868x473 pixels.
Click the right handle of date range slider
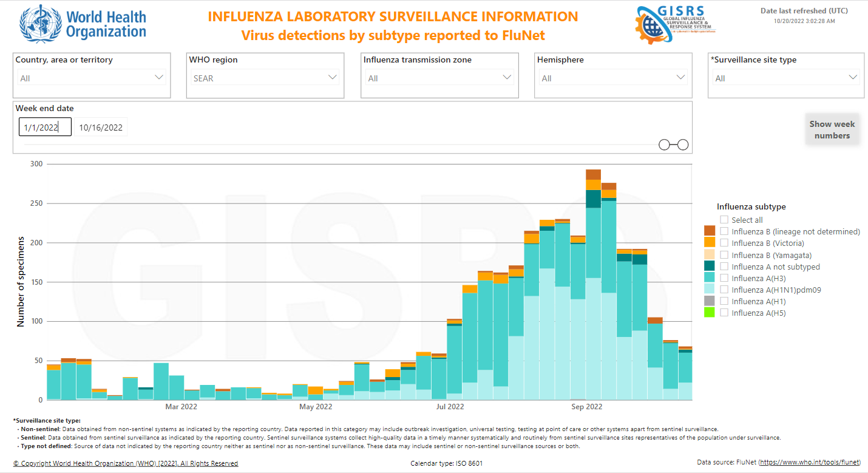(x=683, y=145)
